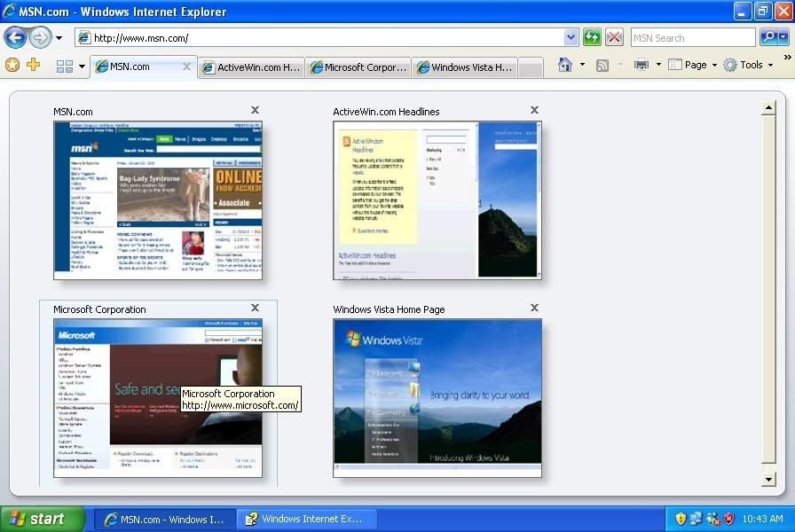Open the Favorites Center star icon
The width and height of the screenshot is (795, 532).
tap(12, 65)
